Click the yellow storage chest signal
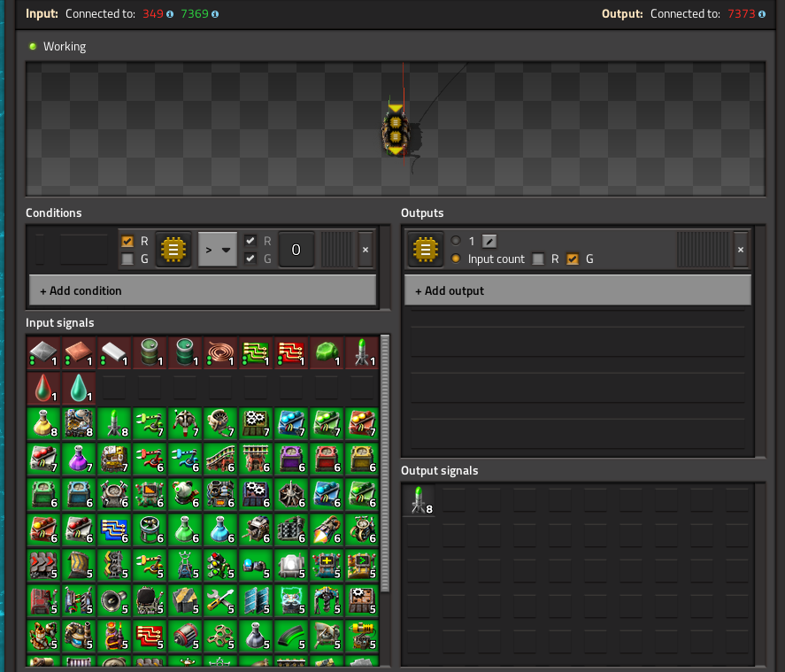Image resolution: width=785 pixels, height=672 pixels. coord(362,460)
